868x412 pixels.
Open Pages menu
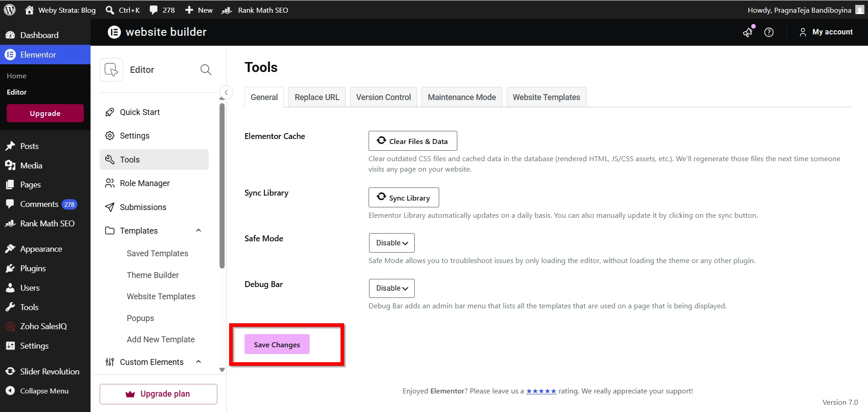45,185
